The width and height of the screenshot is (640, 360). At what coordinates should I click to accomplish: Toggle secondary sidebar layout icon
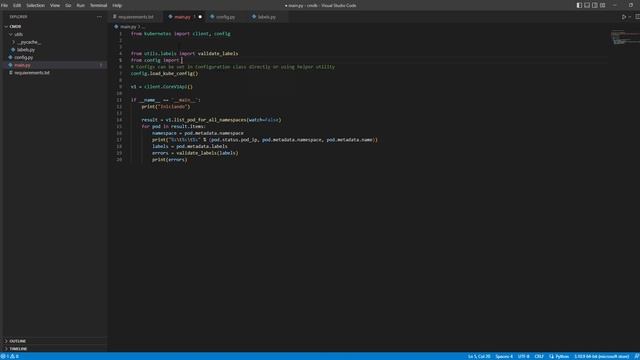click(595, 5)
